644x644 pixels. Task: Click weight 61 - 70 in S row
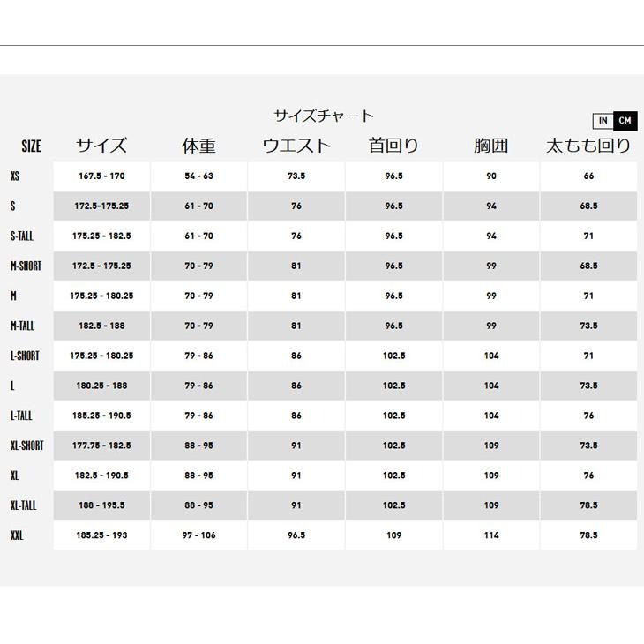[198, 206]
